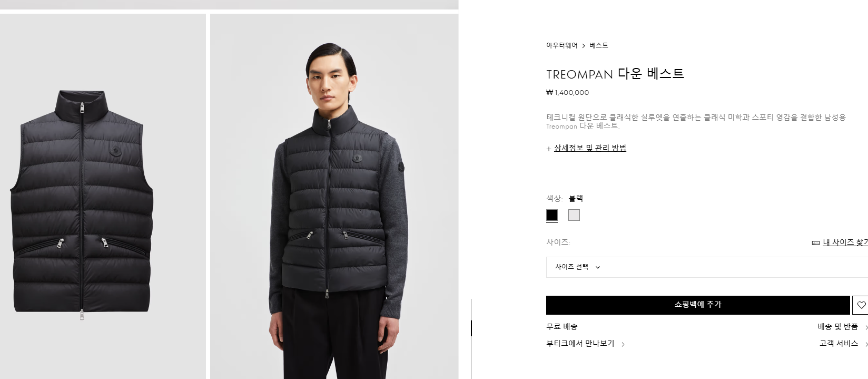Image resolution: width=868 pixels, height=379 pixels.
Task: Select the black 블랙 color swatch
Action: 552,215
